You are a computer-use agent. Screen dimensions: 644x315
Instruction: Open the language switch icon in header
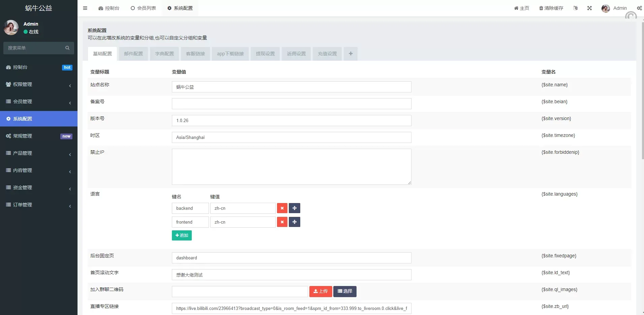[575, 8]
